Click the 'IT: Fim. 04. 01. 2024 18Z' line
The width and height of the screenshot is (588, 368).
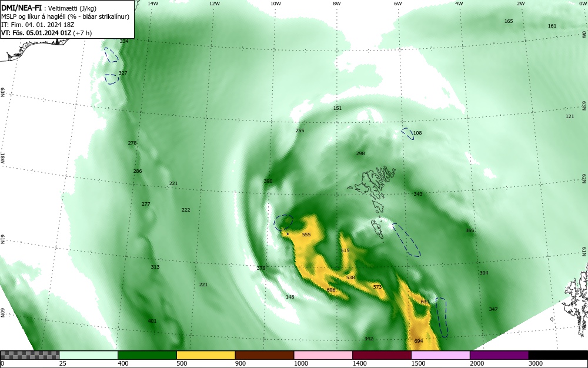[38, 25]
